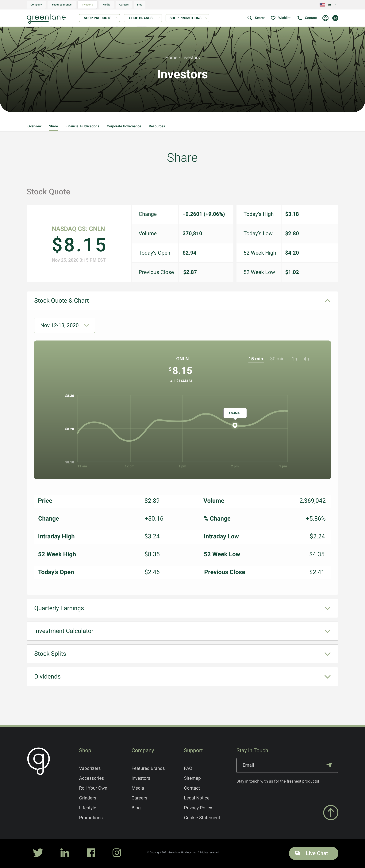Open the Facebook social icon
Viewport: 365px width, 868px height.
point(91,853)
